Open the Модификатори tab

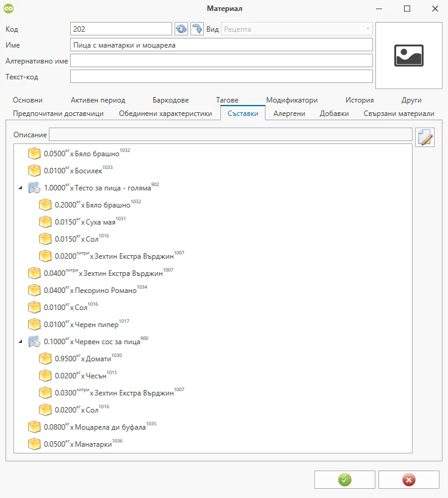point(292,100)
